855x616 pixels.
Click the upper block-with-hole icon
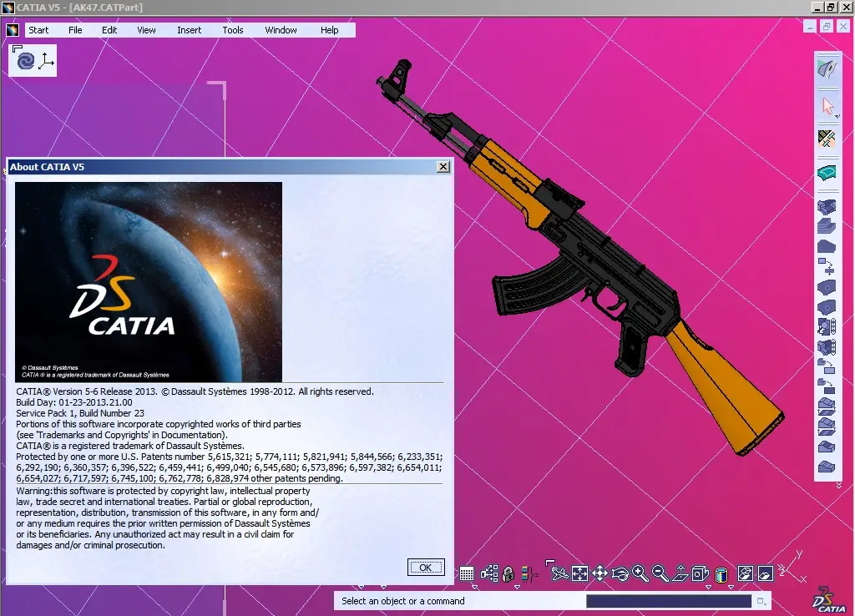(x=827, y=287)
